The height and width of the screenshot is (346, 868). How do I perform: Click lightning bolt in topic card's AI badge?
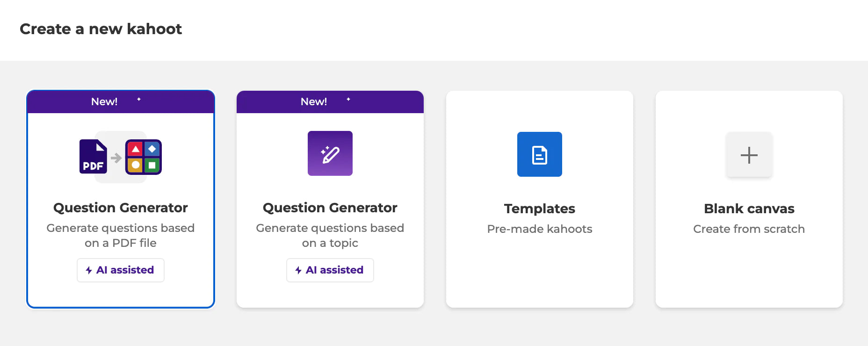tap(298, 270)
